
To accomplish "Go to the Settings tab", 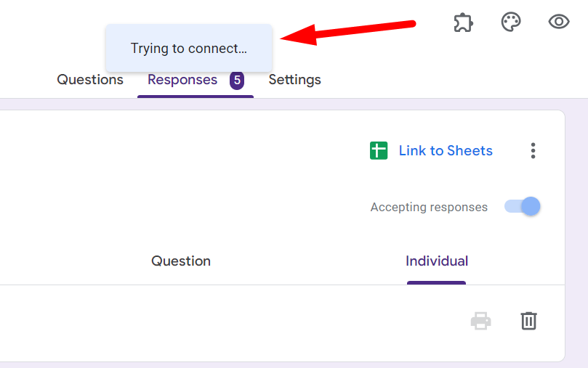I will [294, 80].
